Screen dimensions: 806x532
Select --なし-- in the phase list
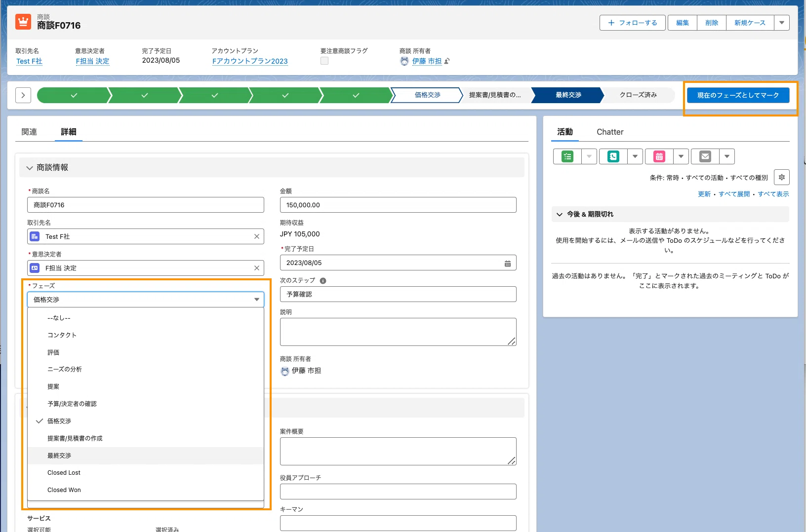pos(146,318)
